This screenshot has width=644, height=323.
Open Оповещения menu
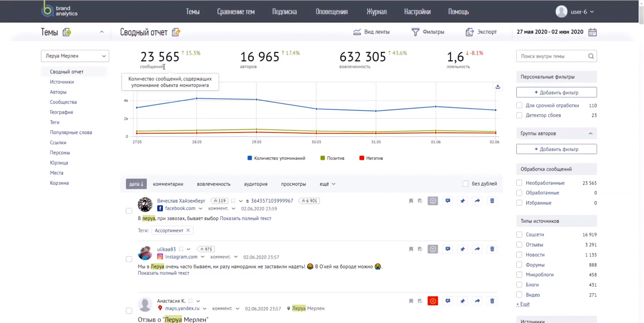tap(332, 12)
